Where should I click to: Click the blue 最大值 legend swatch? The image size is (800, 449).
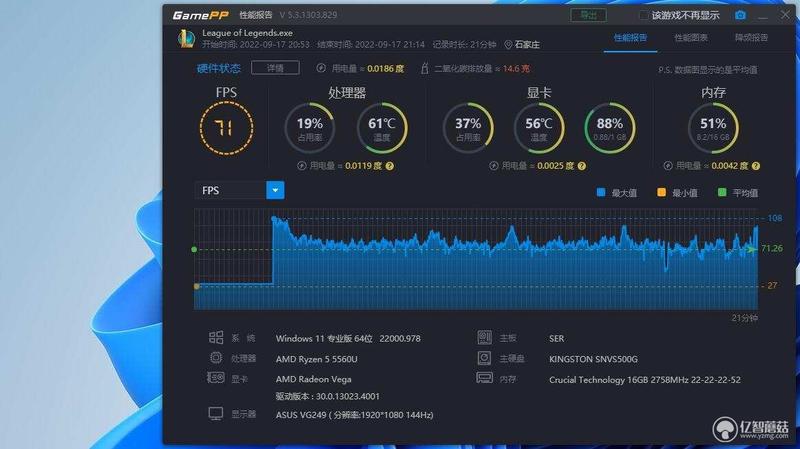coord(601,192)
